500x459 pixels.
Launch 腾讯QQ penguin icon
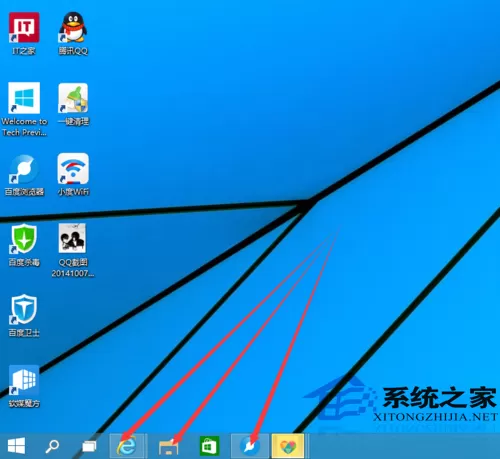(73, 27)
